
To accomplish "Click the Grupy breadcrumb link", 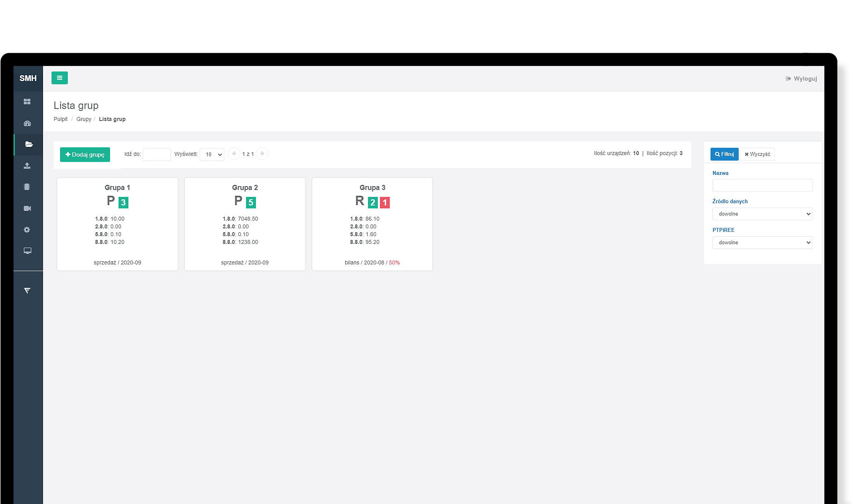I will (x=84, y=119).
